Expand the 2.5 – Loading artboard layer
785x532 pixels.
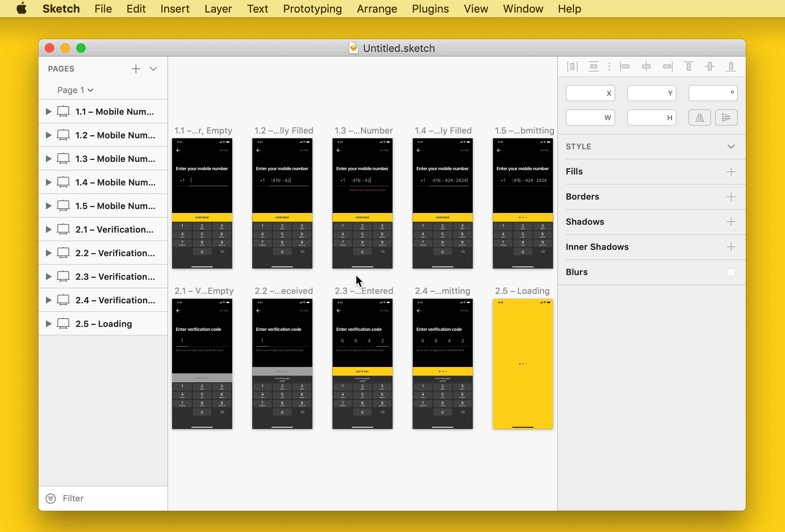click(x=48, y=324)
